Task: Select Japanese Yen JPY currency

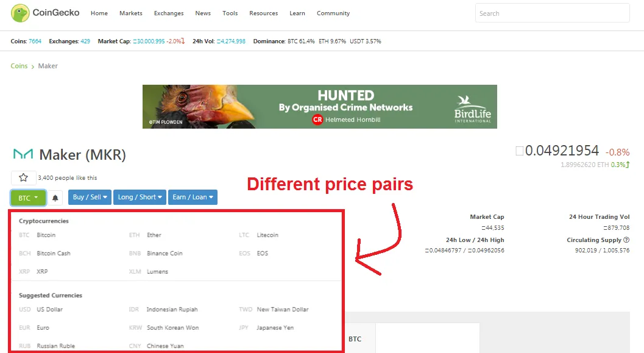Action: (x=266, y=327)
